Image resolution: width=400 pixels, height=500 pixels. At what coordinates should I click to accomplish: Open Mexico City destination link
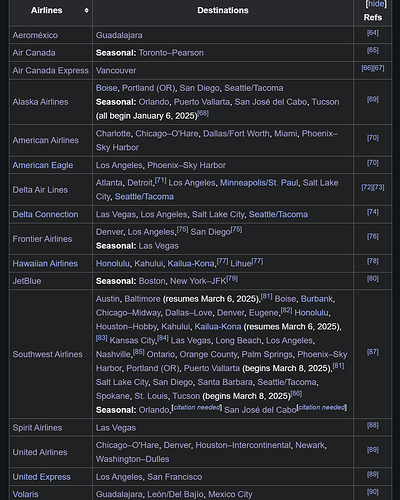[x=230, y=494]
